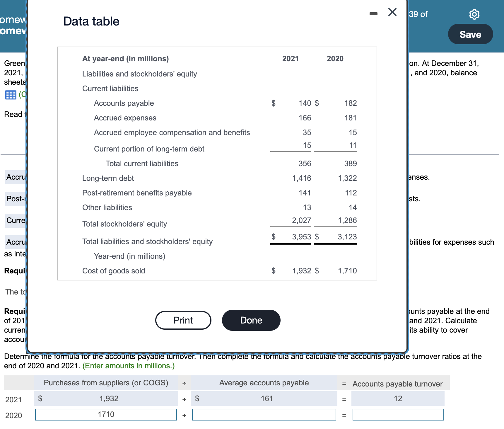
Task: Click the empty 2020 accounts payable turnover field
Action: pyautogui.click(x=398, y=414)
